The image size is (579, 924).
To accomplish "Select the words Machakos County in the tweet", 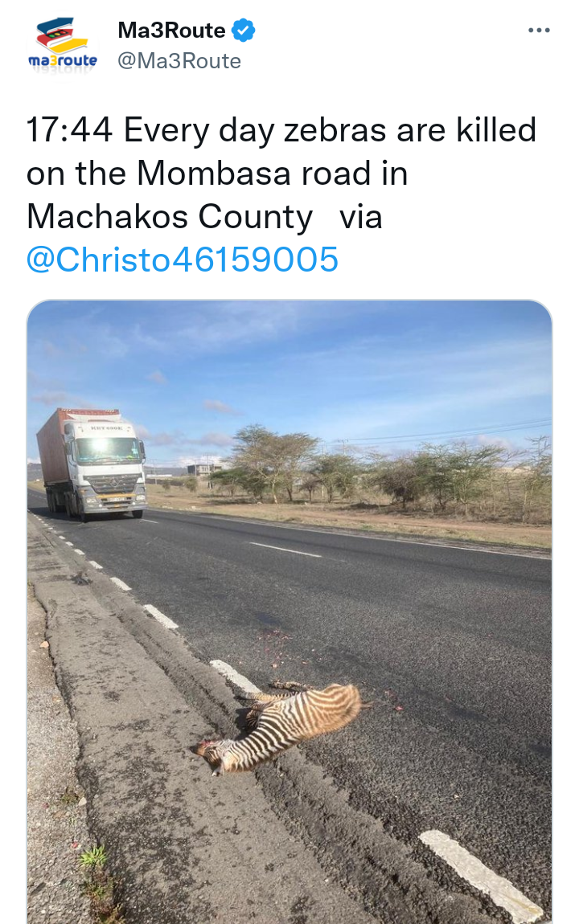I will point(169,216).
